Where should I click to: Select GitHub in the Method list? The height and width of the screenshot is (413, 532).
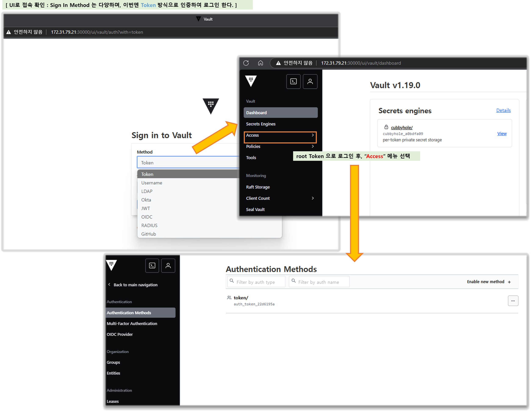[149, 234]
